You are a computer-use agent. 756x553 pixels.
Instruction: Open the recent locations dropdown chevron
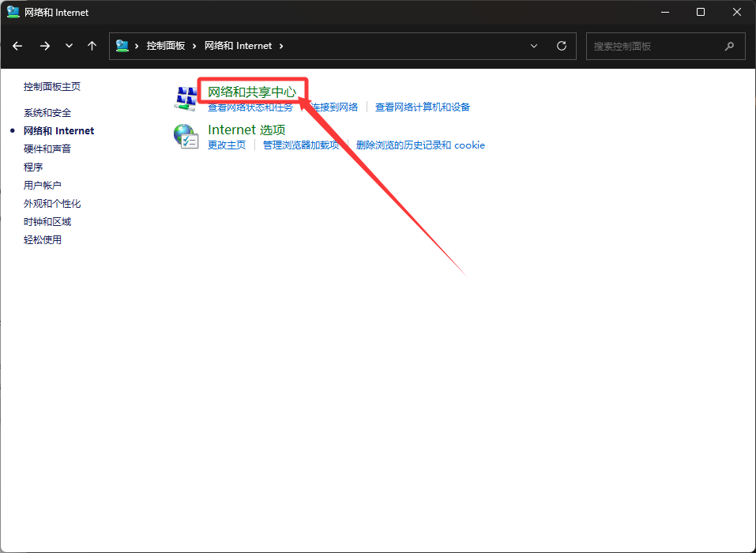[x=69, y=46]
